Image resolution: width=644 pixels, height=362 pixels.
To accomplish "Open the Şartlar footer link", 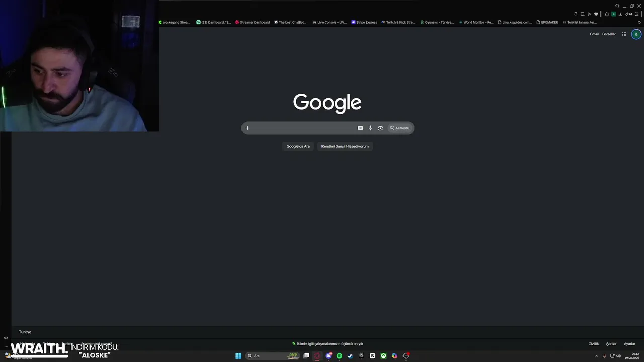I will coord(611,344).
